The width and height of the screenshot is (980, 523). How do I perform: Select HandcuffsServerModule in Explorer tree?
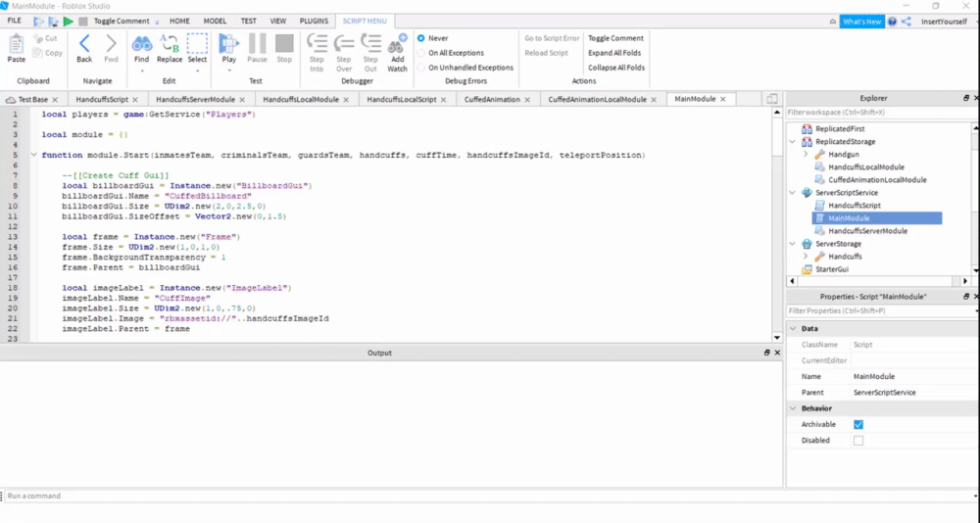click(867, 231)
